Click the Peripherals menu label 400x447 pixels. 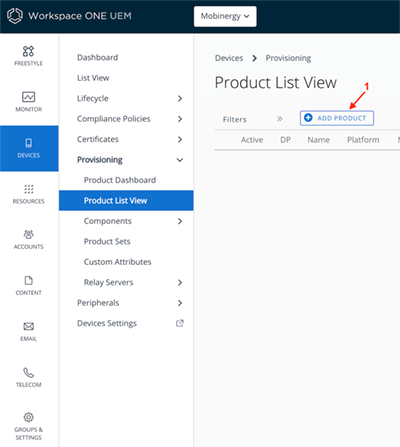pos(98,303)
